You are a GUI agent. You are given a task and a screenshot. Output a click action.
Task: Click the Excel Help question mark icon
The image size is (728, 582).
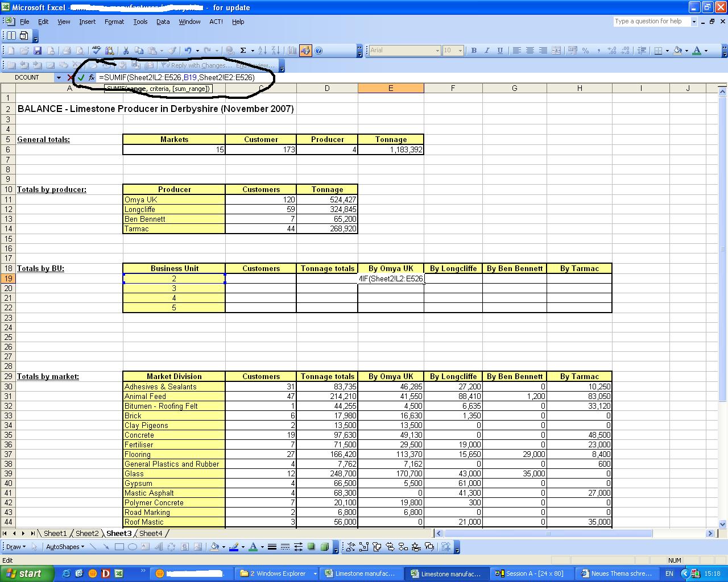(318, 51)
